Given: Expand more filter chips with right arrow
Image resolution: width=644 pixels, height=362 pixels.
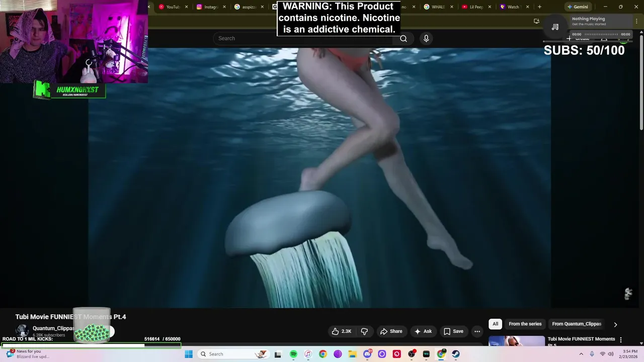Looking at the screenshot, I should tap(615, 324).
